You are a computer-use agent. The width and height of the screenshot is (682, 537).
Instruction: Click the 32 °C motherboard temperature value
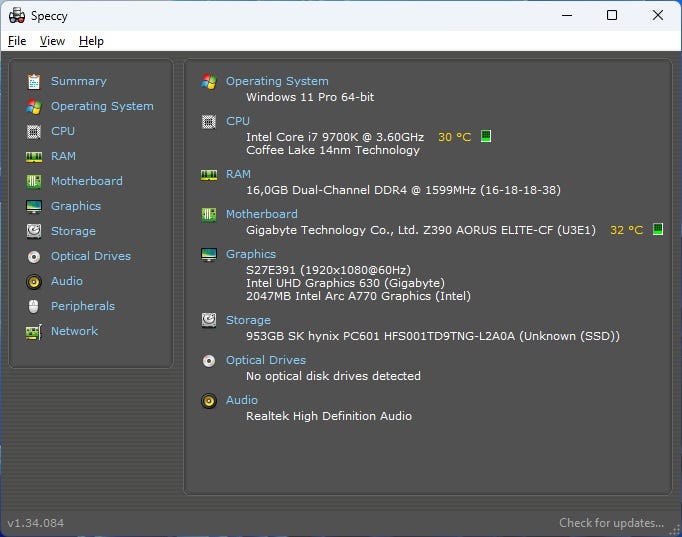(626, 230)
